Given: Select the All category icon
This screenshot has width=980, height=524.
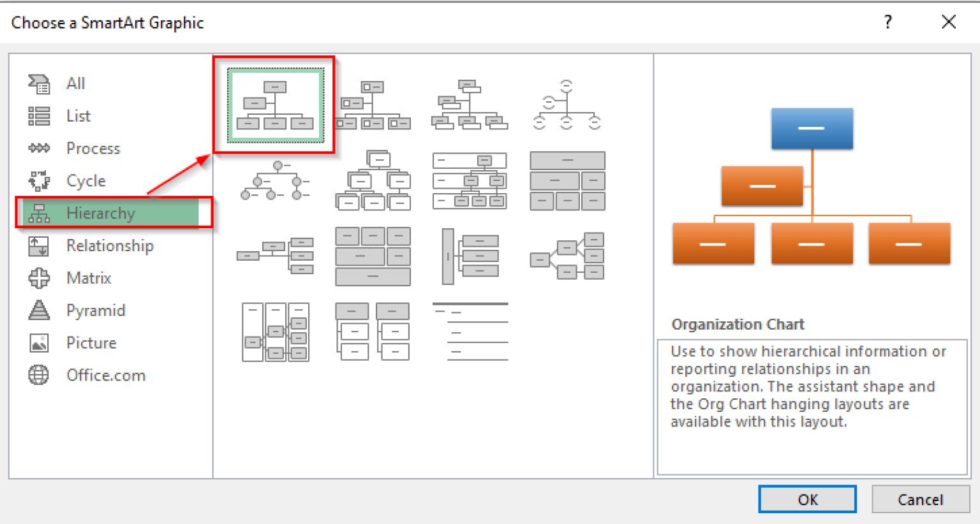Looking at the screenshot, I should [x=38, y=84].
